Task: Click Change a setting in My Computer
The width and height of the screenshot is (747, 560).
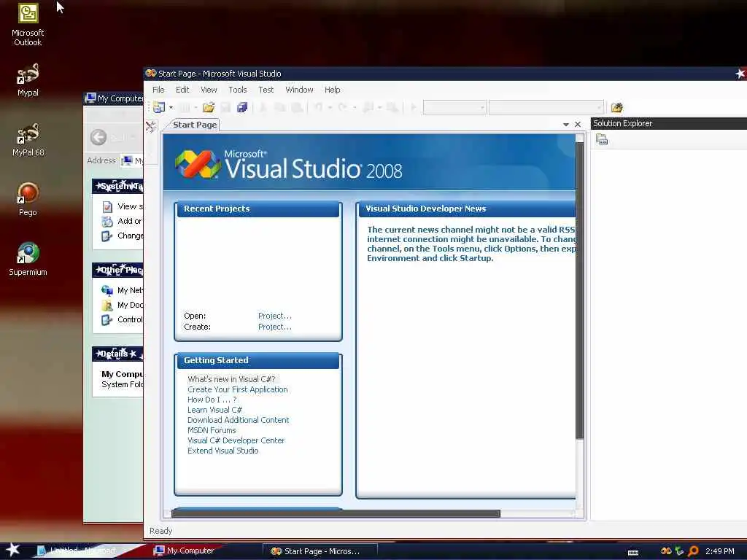Action: pos(130,236)
